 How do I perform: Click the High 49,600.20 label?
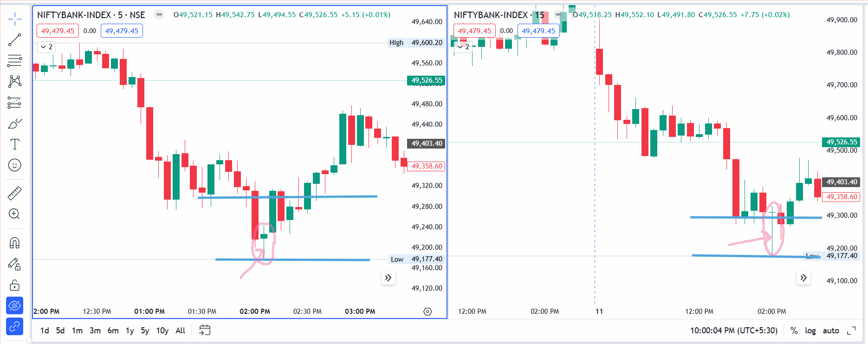click(416, 43)
